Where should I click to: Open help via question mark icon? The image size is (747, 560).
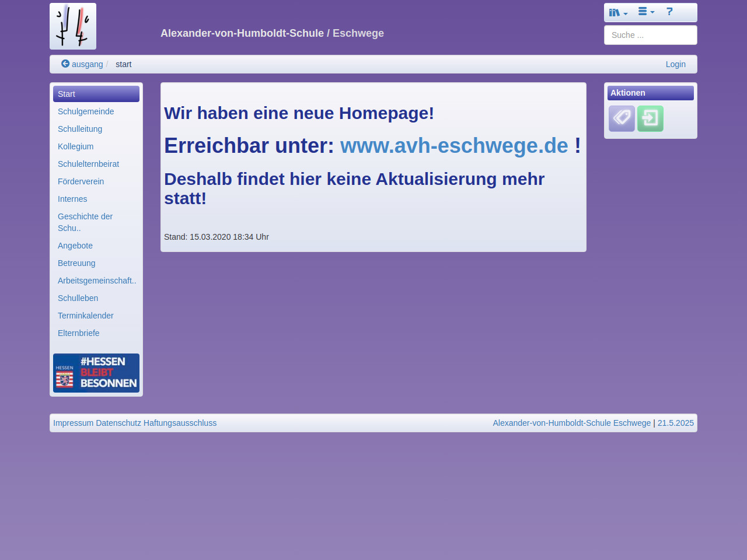(669, 12)
